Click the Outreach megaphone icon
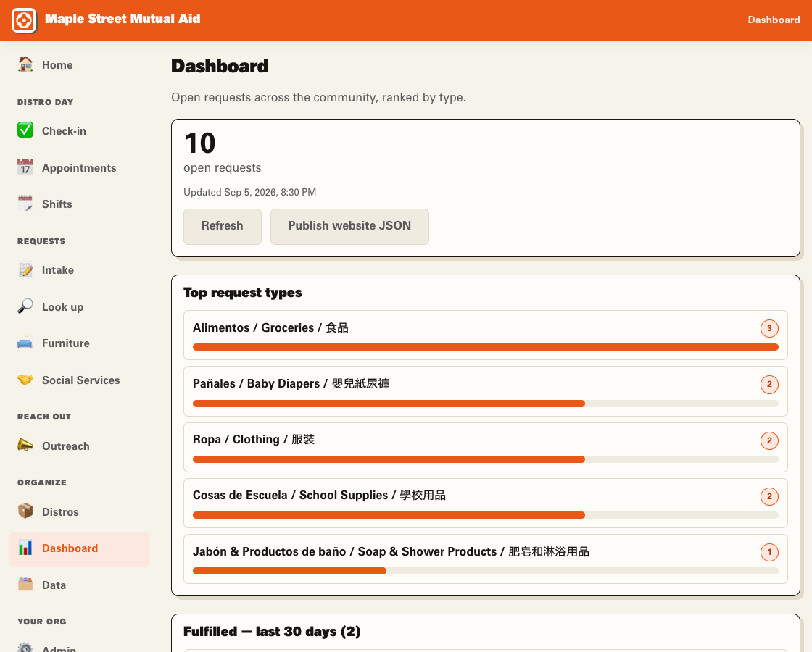 [25, 446]
